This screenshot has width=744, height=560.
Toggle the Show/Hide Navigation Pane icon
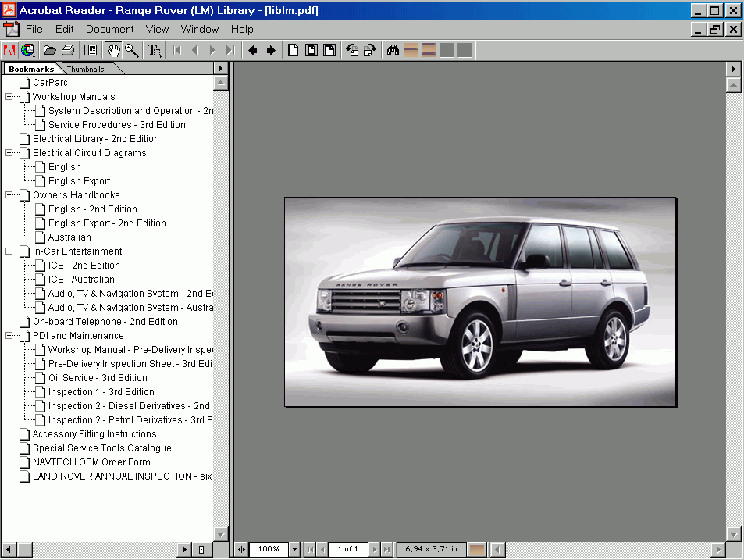tap(91, 50)
